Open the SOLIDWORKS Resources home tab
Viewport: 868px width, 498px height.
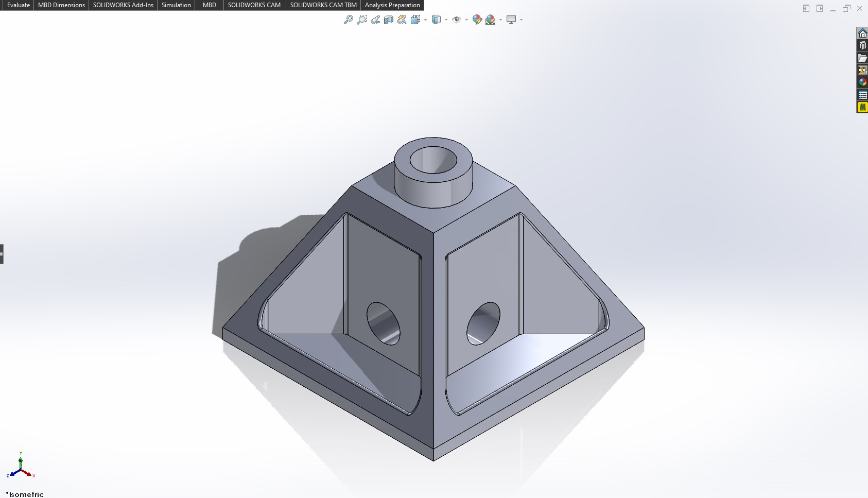pos(862,33)
